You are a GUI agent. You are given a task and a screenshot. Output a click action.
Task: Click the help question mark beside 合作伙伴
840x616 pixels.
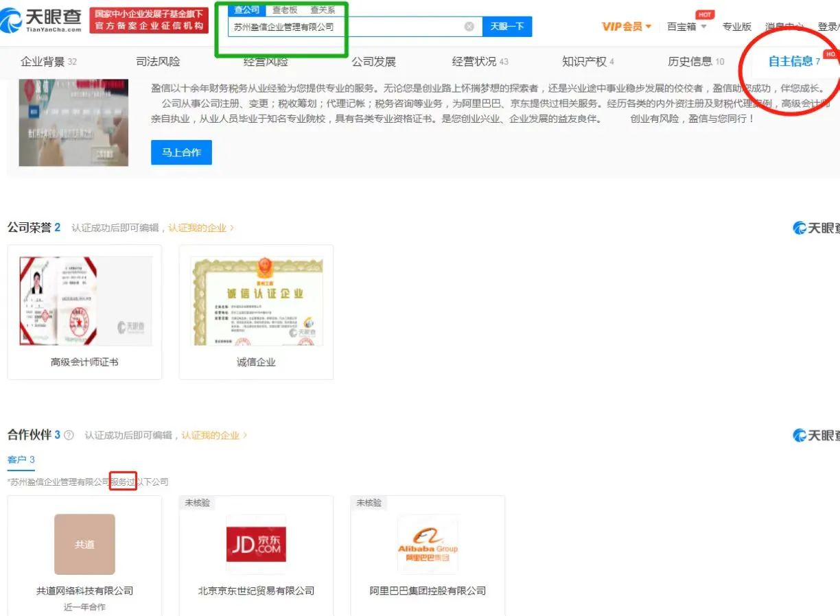click(69, 436)
